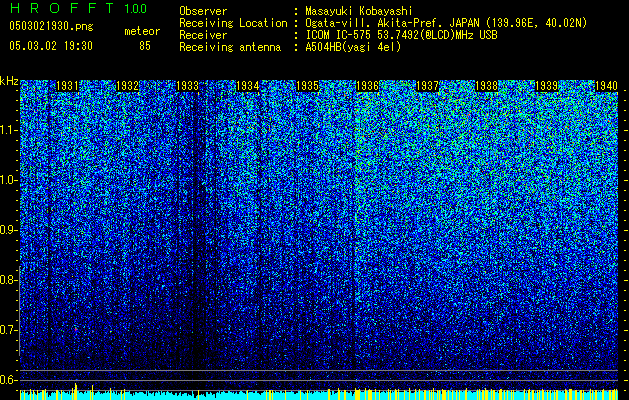Screen dimensions: 629x400
Task: Click the A504HB(yagi 4el) antenna text
Action: (353, 47)
